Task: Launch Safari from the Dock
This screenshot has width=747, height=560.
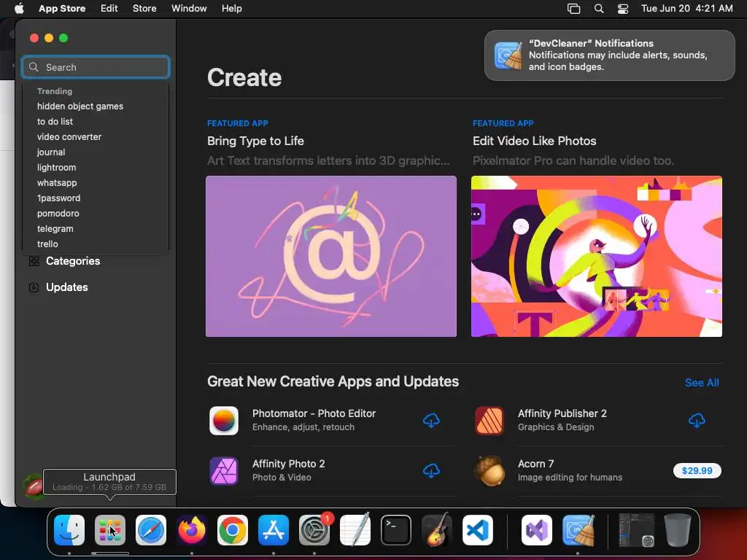Action: 151,530
